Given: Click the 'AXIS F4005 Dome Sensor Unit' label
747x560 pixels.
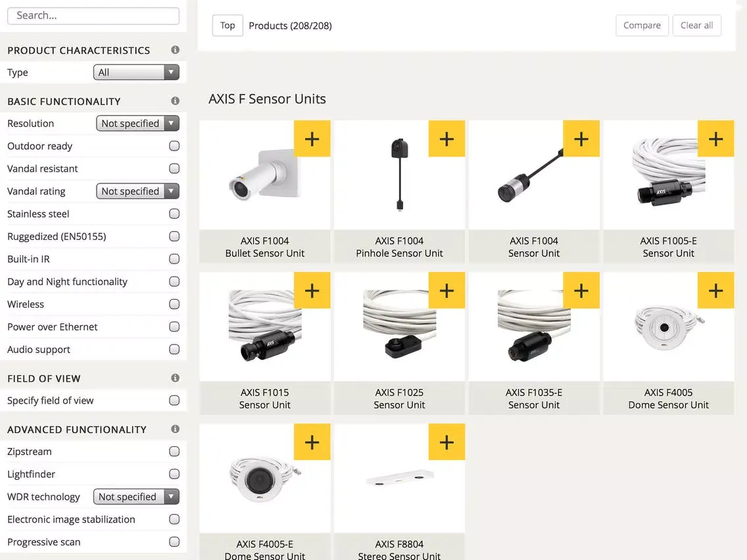Looking at the screenshot, I should tap(668, 398).
